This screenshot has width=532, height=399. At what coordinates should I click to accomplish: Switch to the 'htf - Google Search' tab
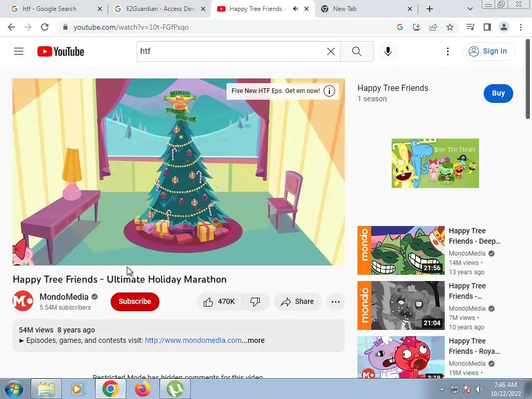click(x=49, y=9)
